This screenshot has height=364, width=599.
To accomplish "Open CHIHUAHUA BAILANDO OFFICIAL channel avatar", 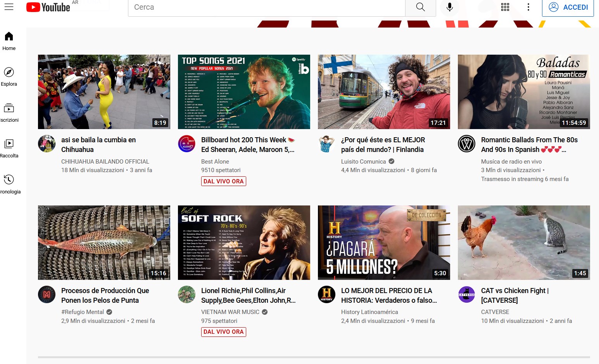I will coord(47,144).
